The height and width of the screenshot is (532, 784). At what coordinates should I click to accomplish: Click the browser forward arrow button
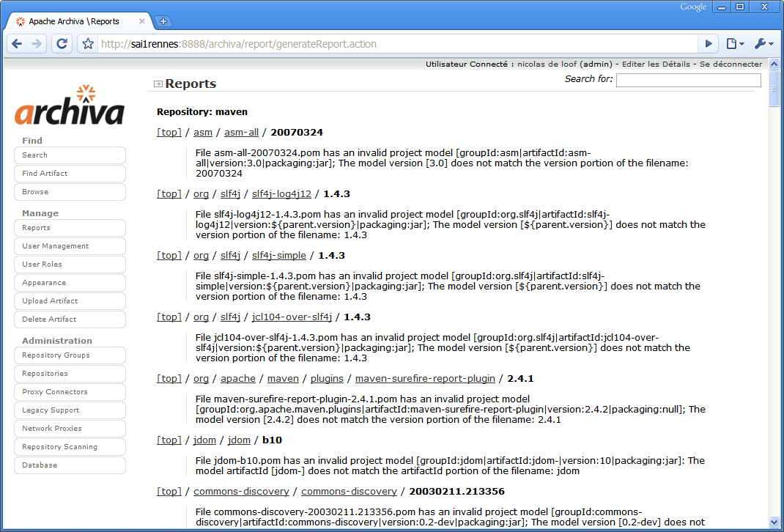click(x=37, y=44)
